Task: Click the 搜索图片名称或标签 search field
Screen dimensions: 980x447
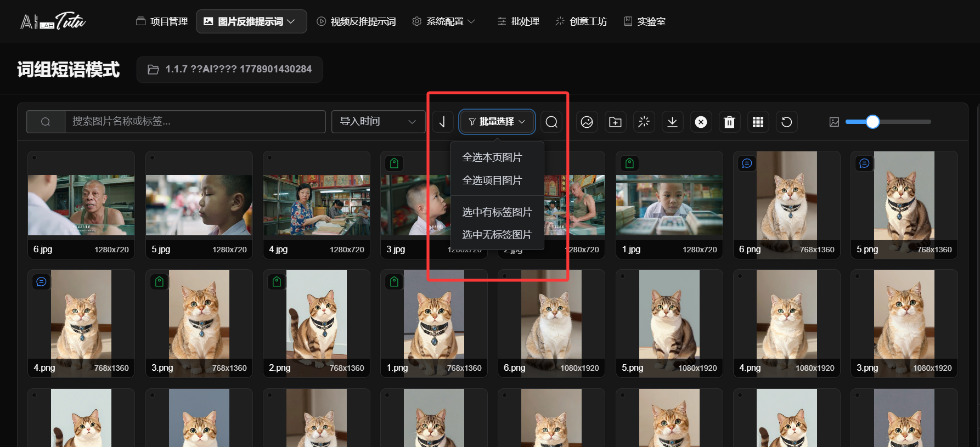Action: pyautogui.click(x=195, y=122)
